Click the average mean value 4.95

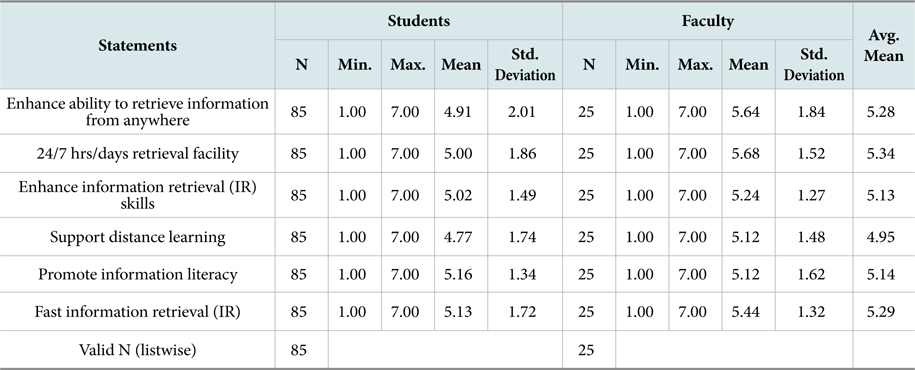point(883,237)
